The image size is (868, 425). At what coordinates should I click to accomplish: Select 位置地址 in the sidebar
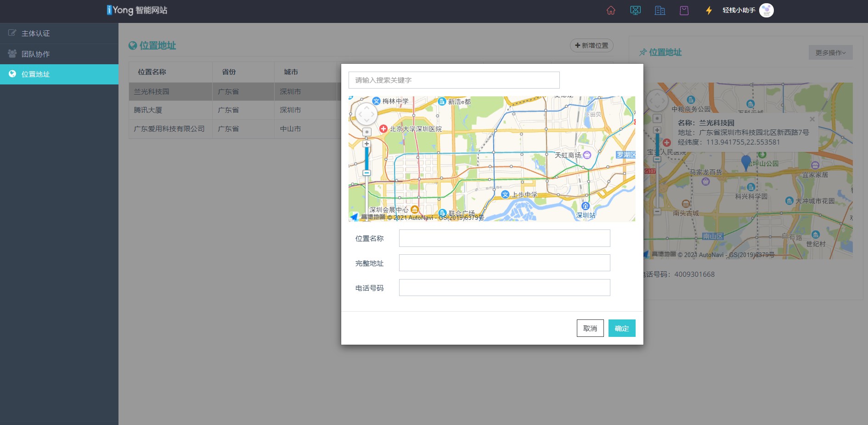[59, 74]
